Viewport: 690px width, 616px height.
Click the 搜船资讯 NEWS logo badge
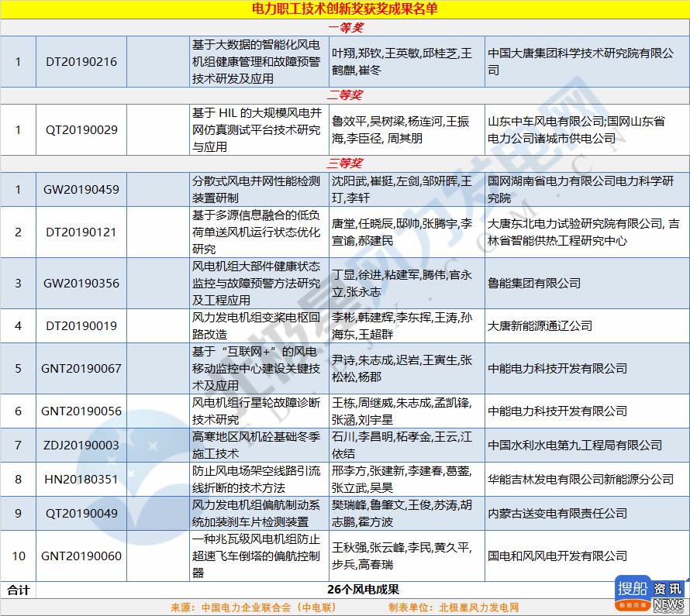[650, 594]
